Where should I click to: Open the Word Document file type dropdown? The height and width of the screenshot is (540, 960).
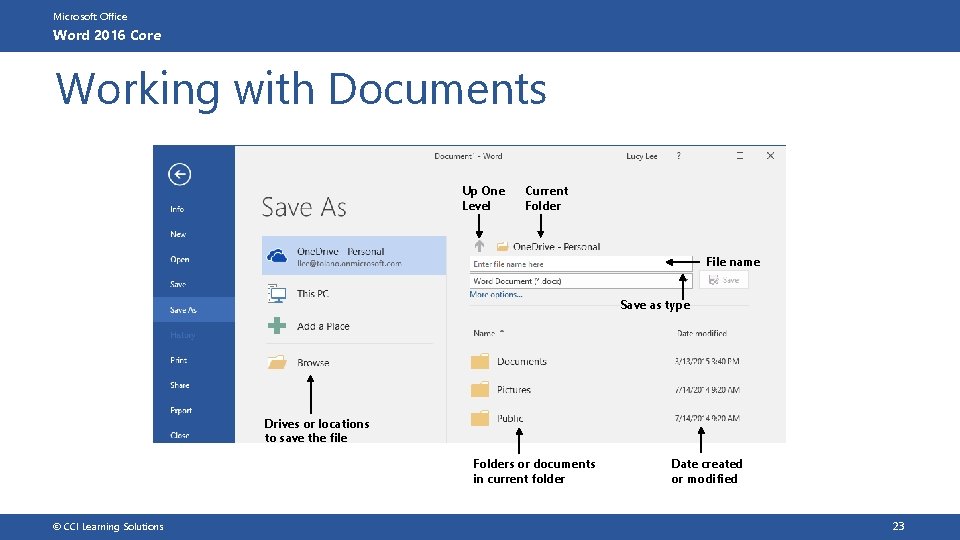(580, 281)
